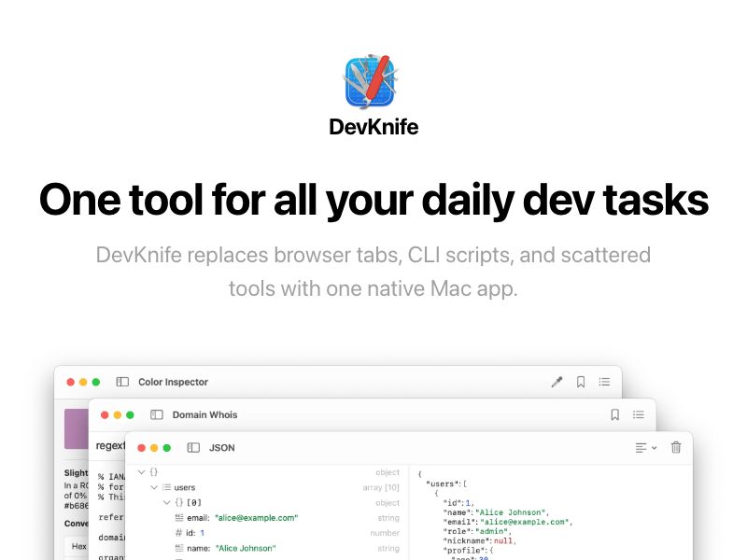Click the bookmark icon in Color Inspector toolbar
The width and height of the screenshot is (747, 560).
tap(581, 380)
